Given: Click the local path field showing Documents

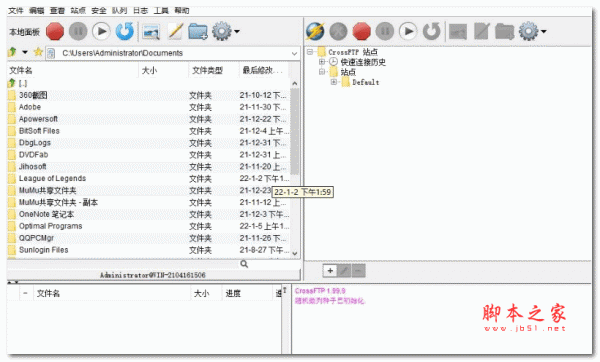Looking at the screenshot, I should pyautogui.click(x=172, y=53).
